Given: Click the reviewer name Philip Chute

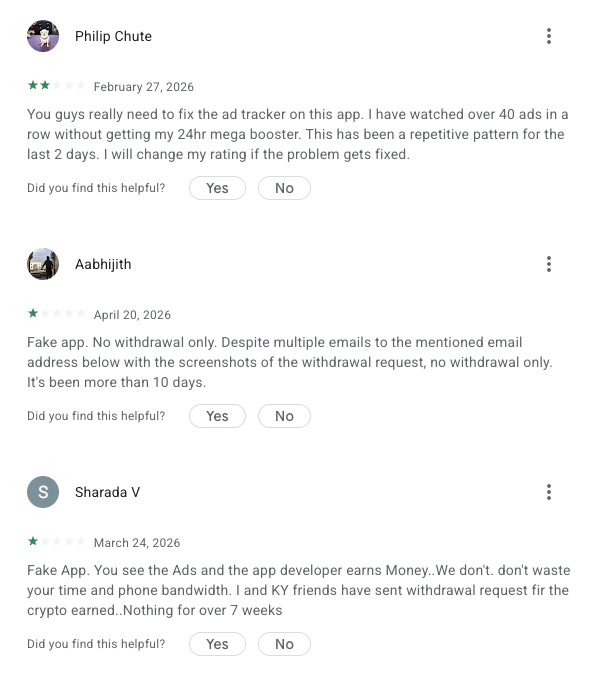Looking at the screenshot, I should (x=113, y=37).
